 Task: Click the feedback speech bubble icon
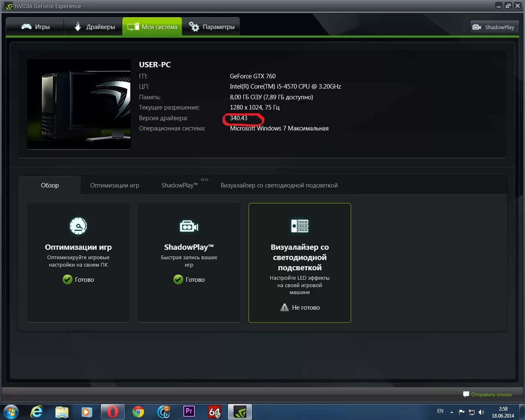466,394
